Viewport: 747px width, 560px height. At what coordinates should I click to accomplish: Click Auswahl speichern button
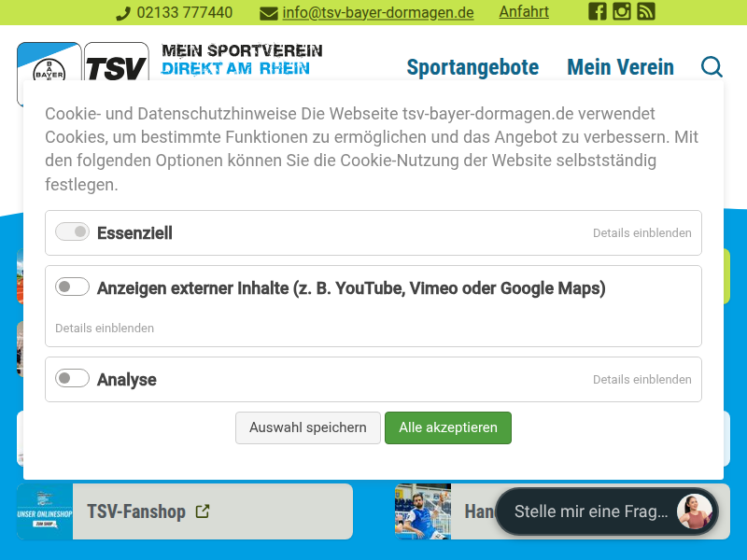point(308,427)
